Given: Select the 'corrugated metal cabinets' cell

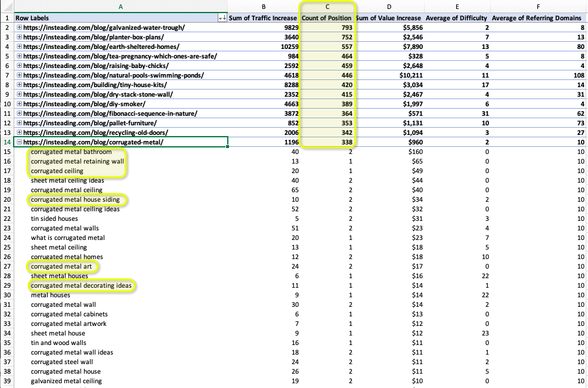Looking at the screenshot, I should (x=120, y=314).
